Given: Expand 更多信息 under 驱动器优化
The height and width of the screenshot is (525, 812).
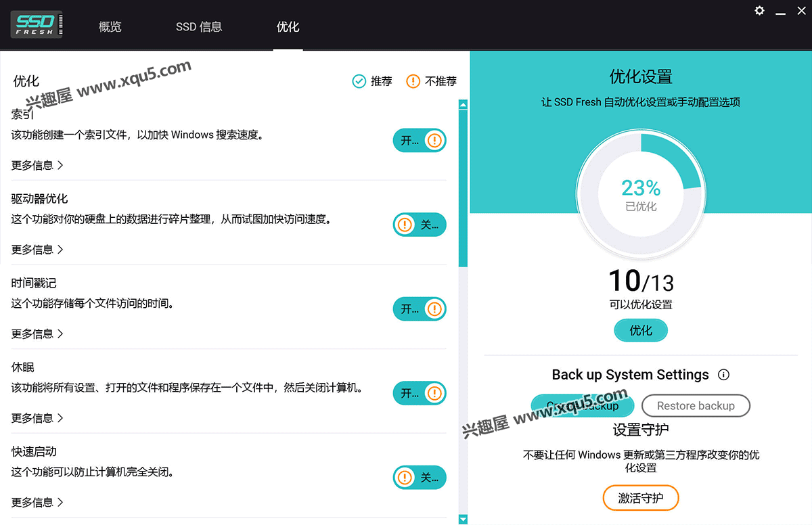Looking at the screenshot, I should [x=37, y=250].
